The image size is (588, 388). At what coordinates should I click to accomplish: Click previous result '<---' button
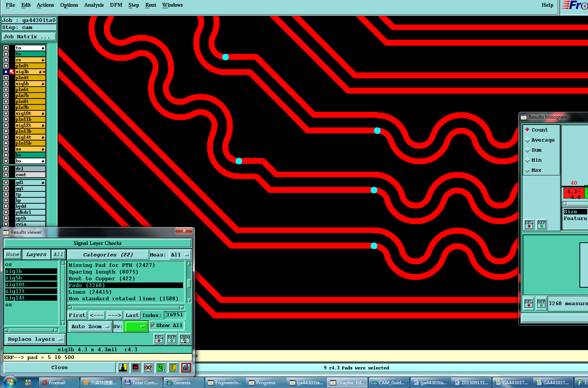[x=97, y=315]
